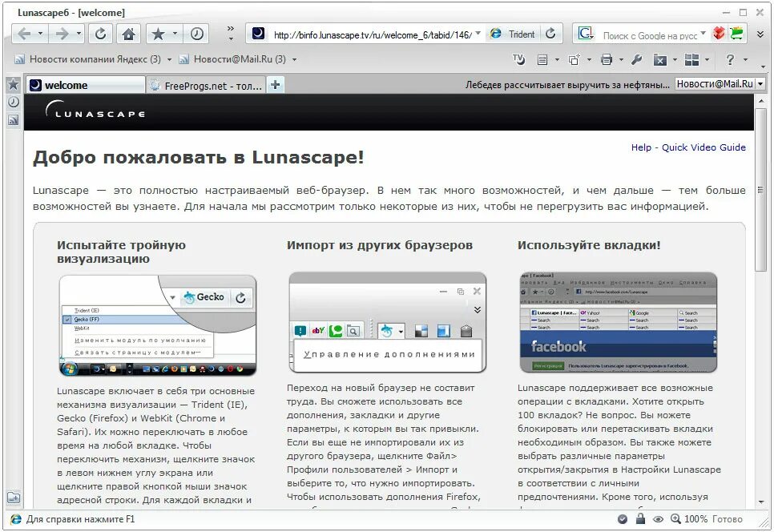
Task: Click the green add-on icon beside search
Action: (736, 34)
